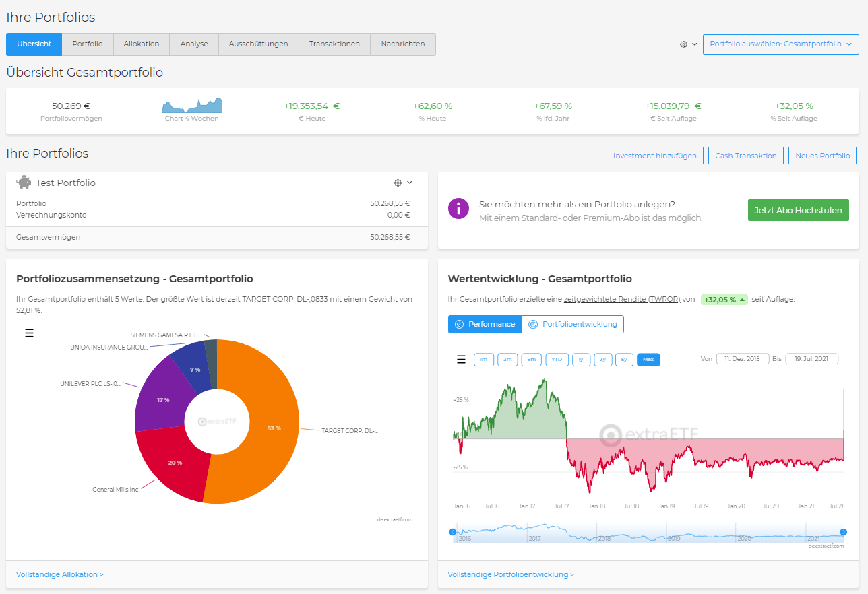Click the +62,60 % Heute value
Viewport: 868px width, 594px height.
click(432, 106)
